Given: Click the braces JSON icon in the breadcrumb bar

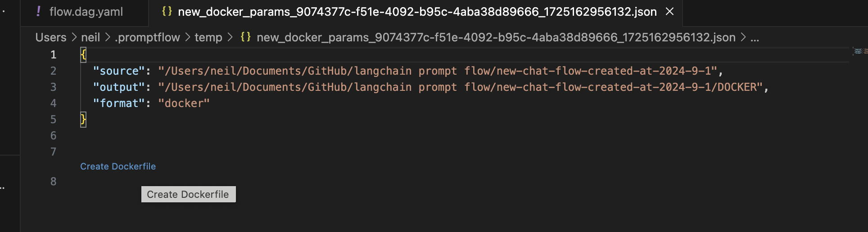Looking at the screenshot, I should click(245, 37).
